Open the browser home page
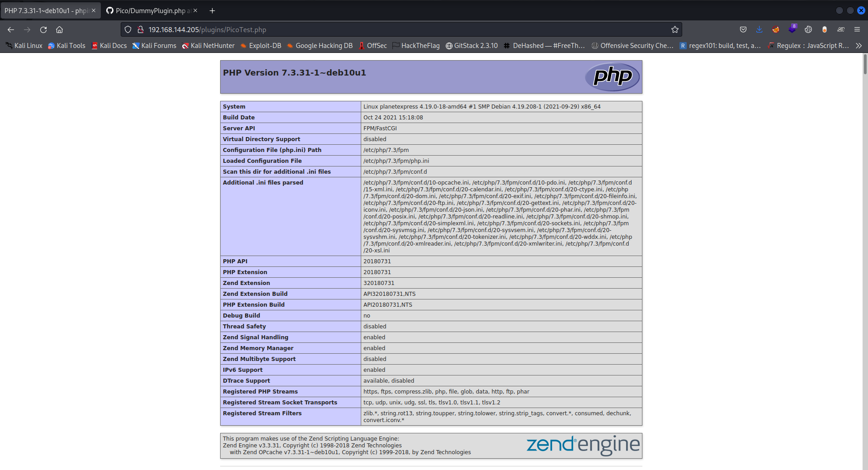Image resolution: width=868 pixels, height=470 pixels. pyautogui.click(x=59, y=29)
